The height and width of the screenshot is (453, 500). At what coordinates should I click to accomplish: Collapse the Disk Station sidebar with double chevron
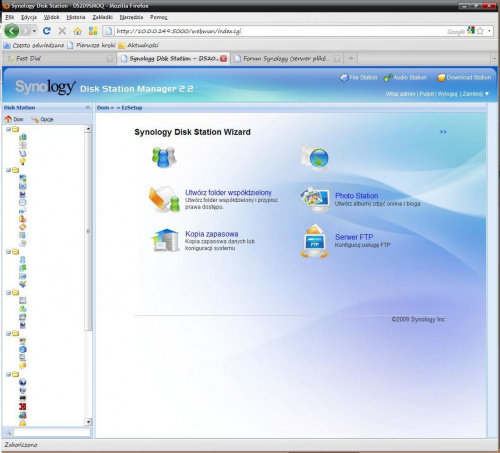(x=88, y=107)
